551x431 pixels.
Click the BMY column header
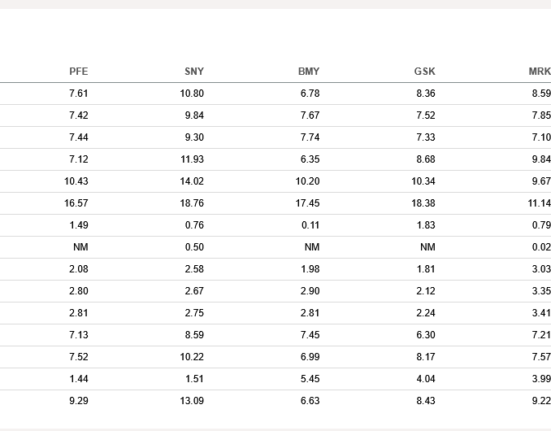pos(309,71)
